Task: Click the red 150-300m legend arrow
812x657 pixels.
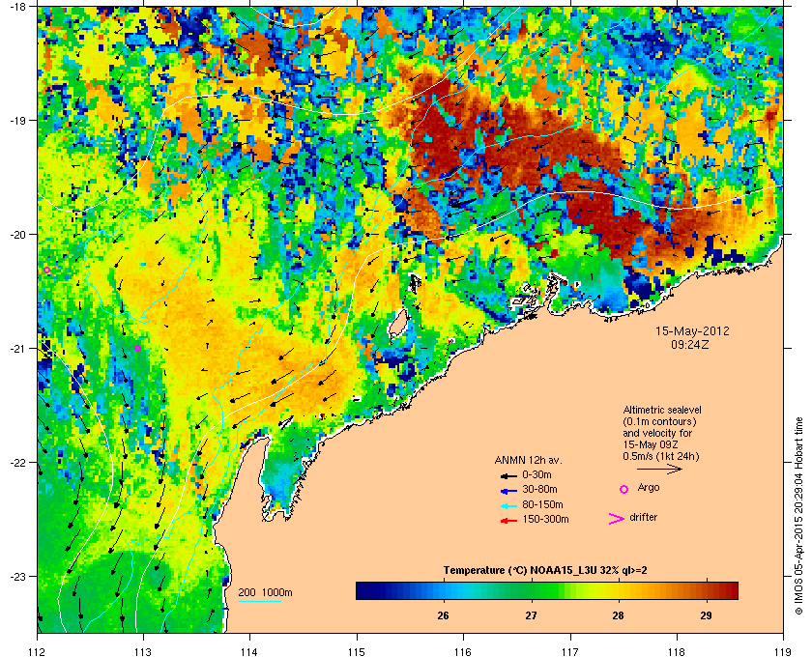Action: (x=508, y=521)
